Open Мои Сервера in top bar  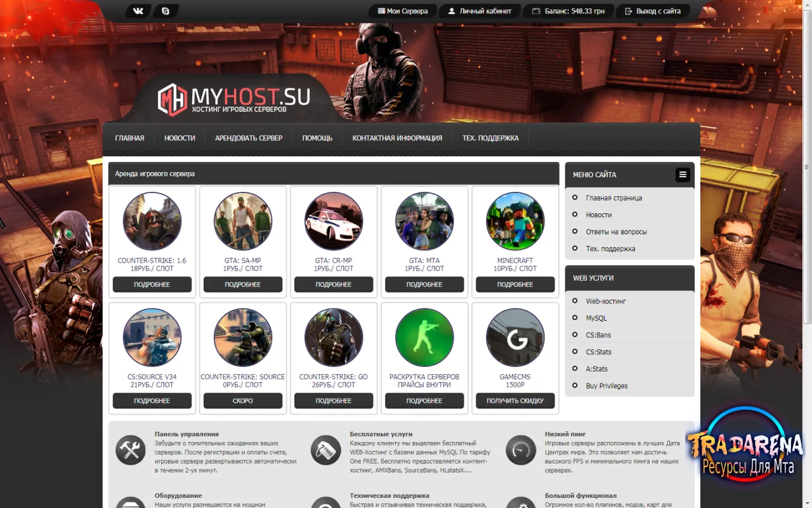pos(402,11)
